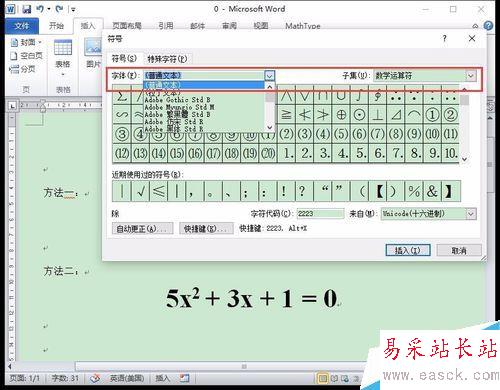The width and height of the screenshot is (500, 390).
Task: Select the ∫ integral symbol
Action: click(359, 96)
